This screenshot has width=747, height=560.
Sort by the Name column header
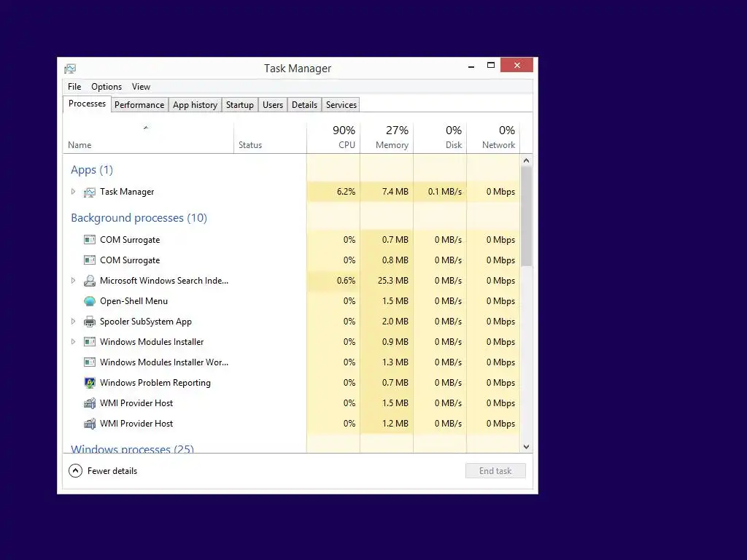(148, 138)
